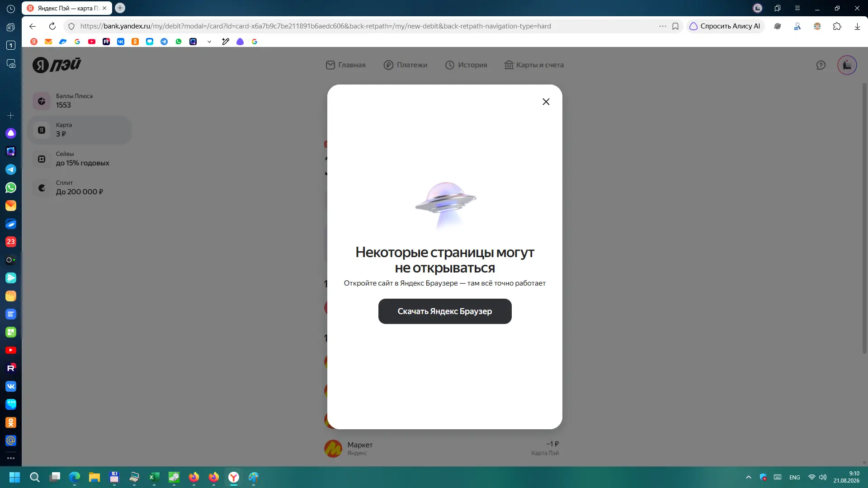The height and width of the screenshot is (488, 868).
Task: Open VK in browser side panel
Action: pyautogui.click(x=11, y=386)
